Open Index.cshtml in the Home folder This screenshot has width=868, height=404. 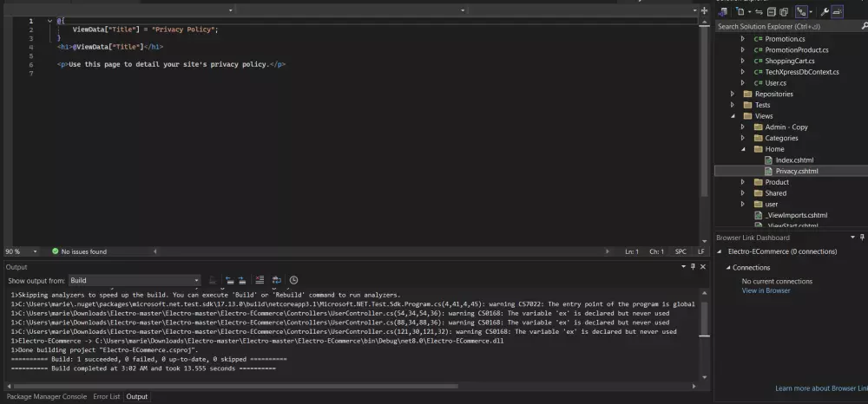coord(794,160)
